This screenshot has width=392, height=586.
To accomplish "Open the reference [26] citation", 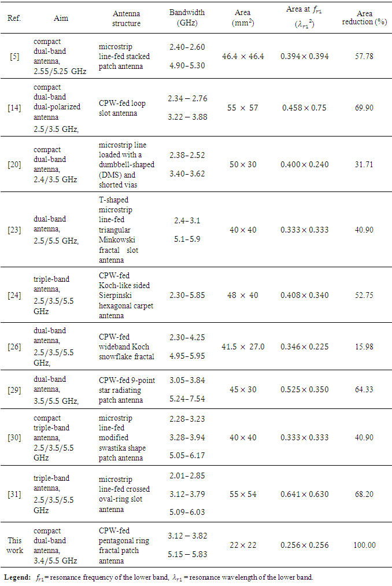I will tap(14, 347).
